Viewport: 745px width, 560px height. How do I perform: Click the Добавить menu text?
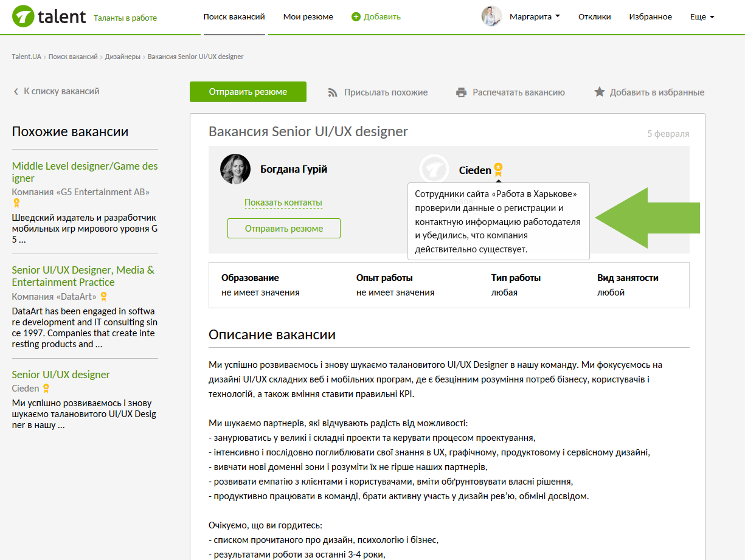[x=382, y=17]
